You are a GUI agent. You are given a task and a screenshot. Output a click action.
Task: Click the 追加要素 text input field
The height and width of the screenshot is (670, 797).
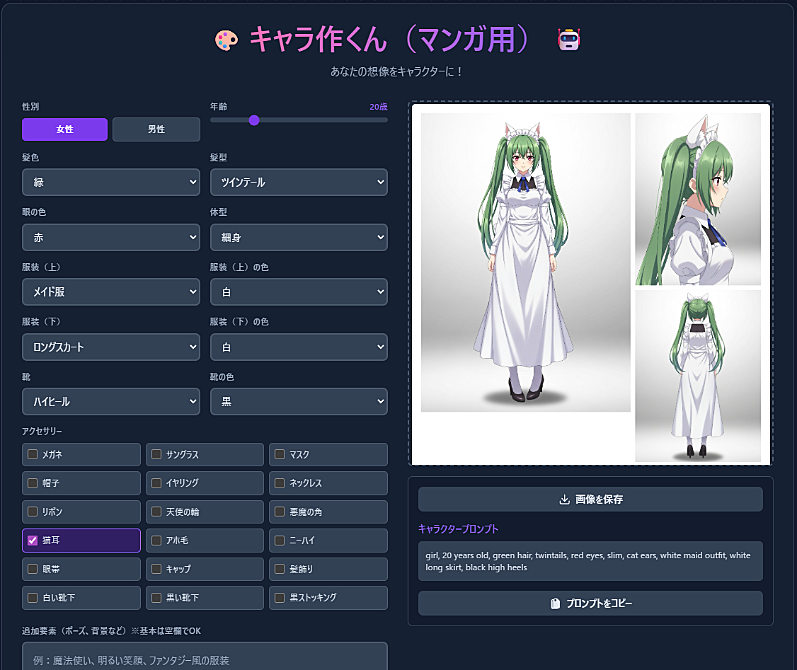pos(204,658)
